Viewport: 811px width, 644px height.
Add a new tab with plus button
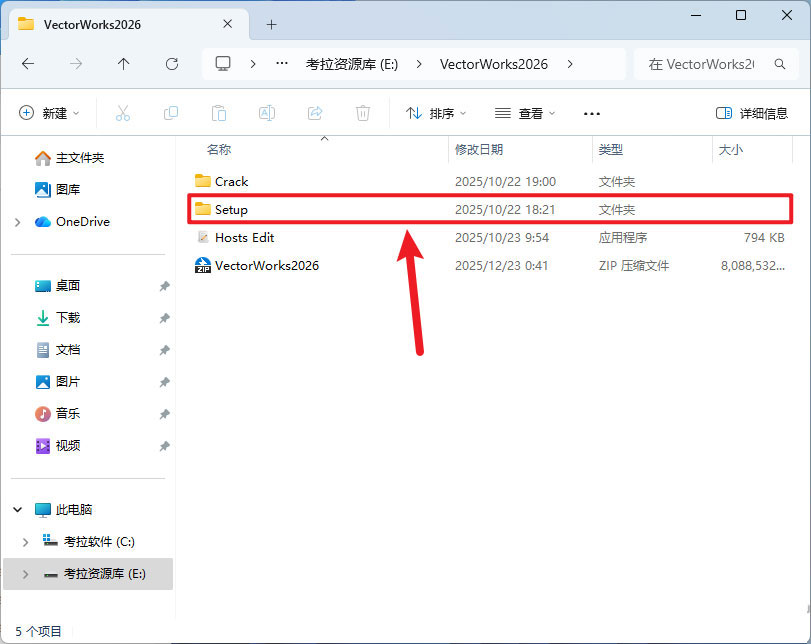[272, 24]
